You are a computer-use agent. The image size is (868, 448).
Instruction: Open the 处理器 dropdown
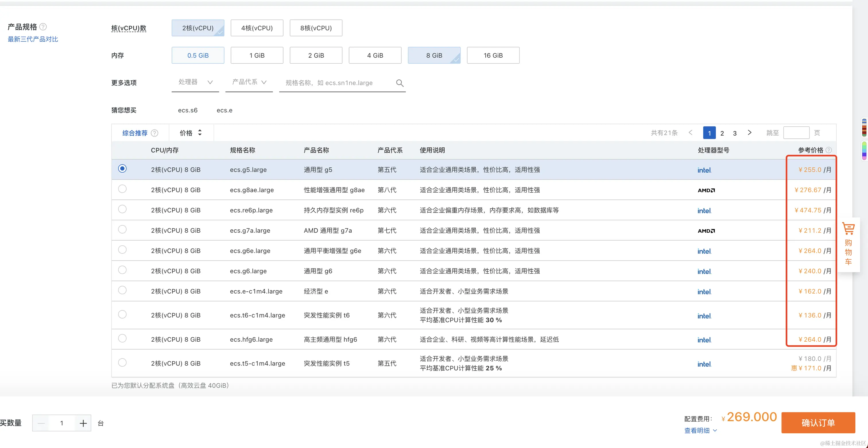[x=195, y=82]
